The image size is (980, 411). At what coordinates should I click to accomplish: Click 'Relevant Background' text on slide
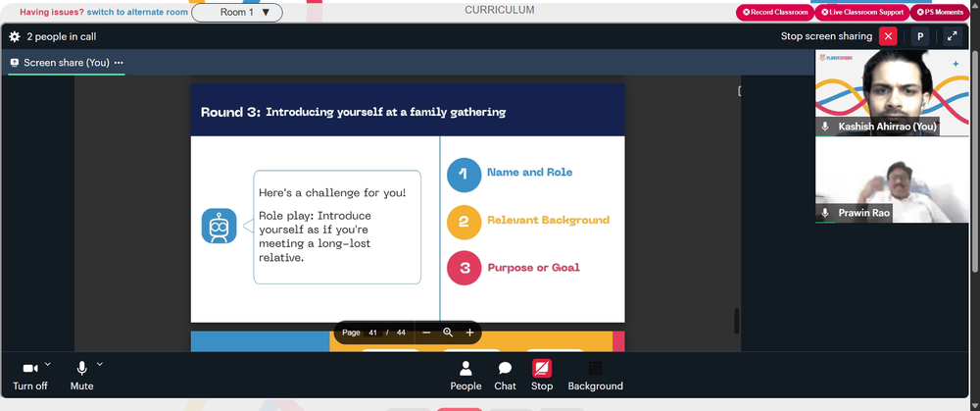[548, 220]
